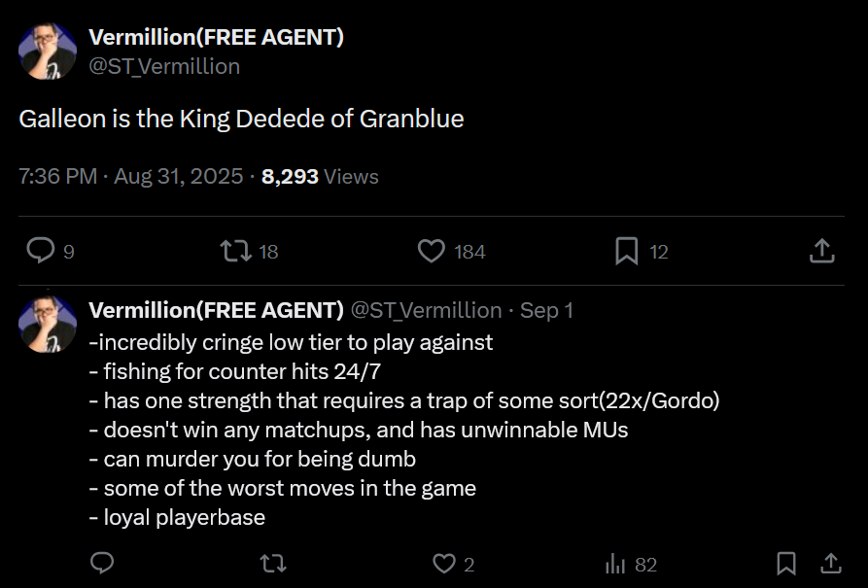The height and width of the screenshot is (588, 868).
Task: Visit the @ST_Vermillion handle under main tweet name
Action: pos(164,66)
